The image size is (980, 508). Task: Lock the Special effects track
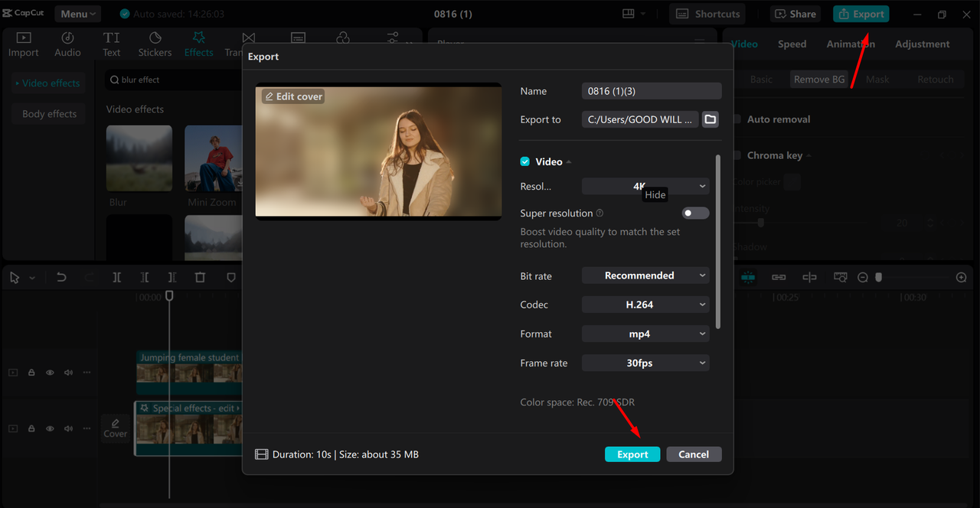[31, 429]
